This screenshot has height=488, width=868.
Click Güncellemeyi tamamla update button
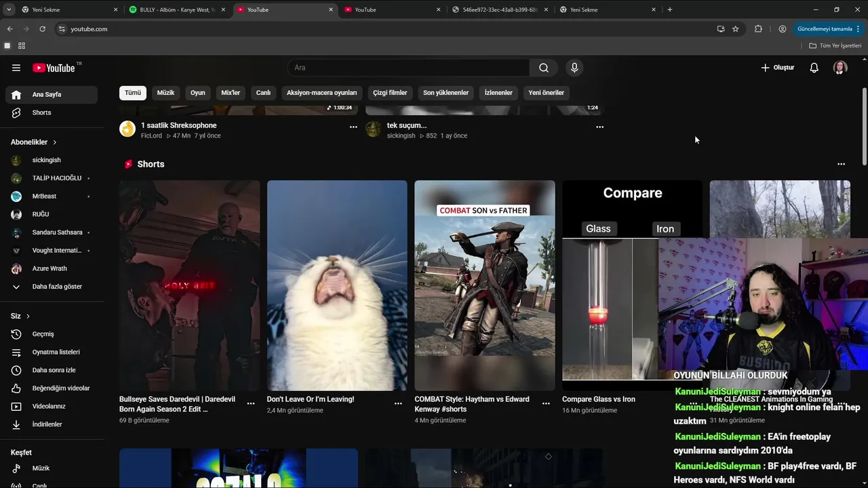[x=829, y=29]
